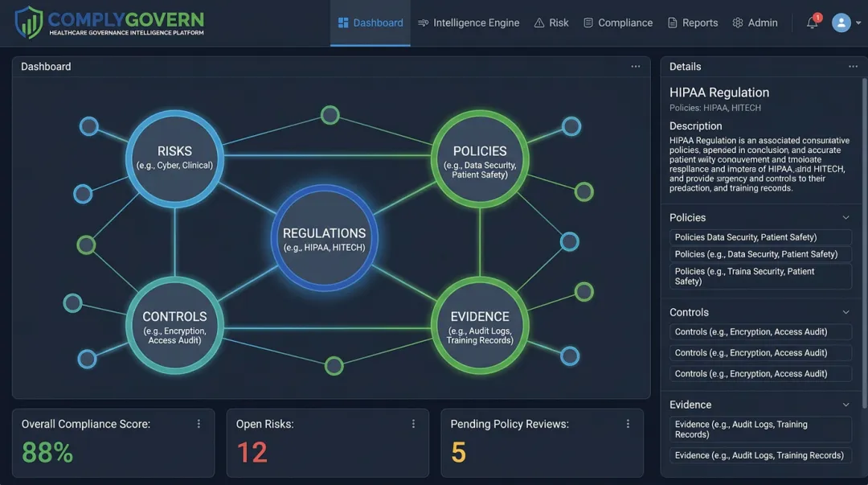Click the Risk warning triangle icon
Image resolution: width=868 pixels, height=485 pixels.
point(539,23)
